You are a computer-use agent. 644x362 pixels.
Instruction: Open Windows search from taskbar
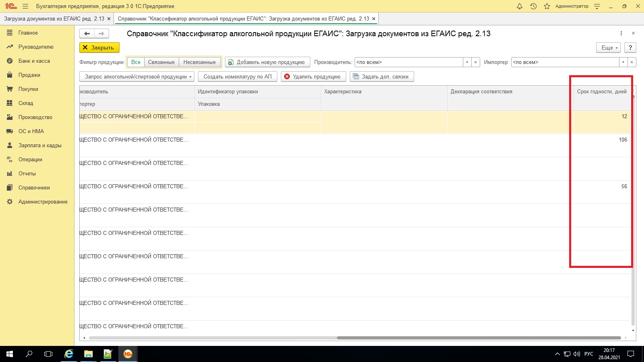point(29,354)
